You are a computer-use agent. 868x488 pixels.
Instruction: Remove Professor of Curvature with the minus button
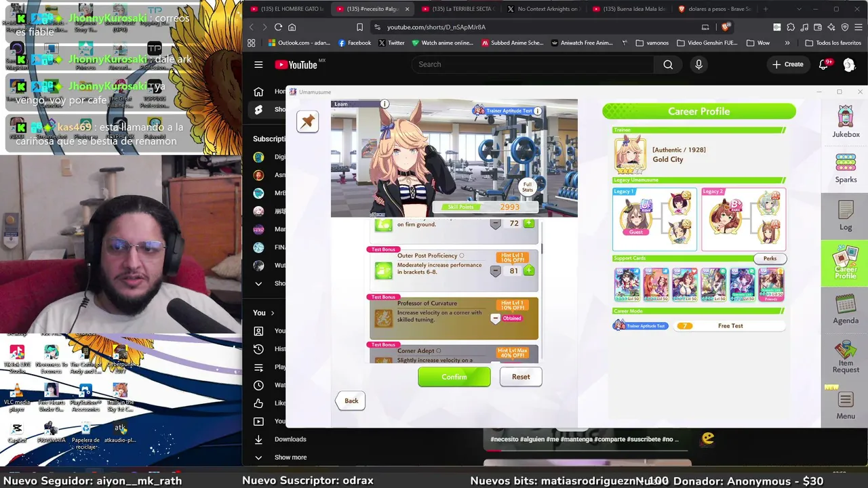[x=495, y=319]
